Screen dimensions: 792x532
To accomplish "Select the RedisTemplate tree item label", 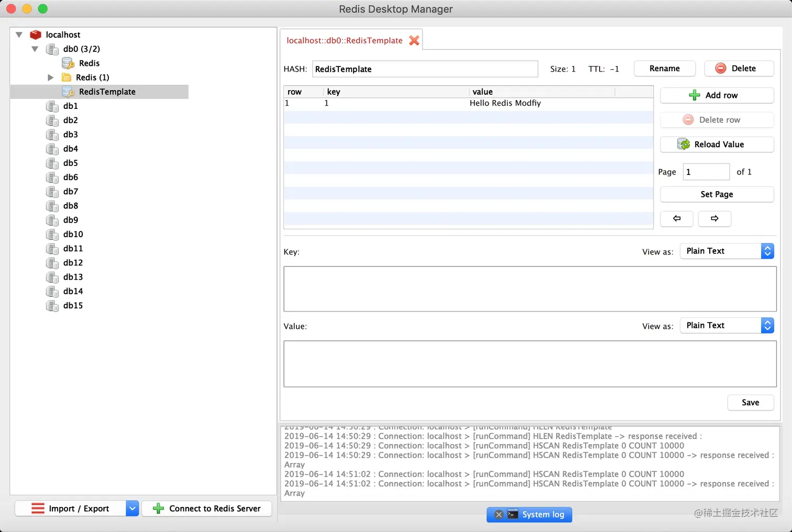I will click(x=107, y=92).
